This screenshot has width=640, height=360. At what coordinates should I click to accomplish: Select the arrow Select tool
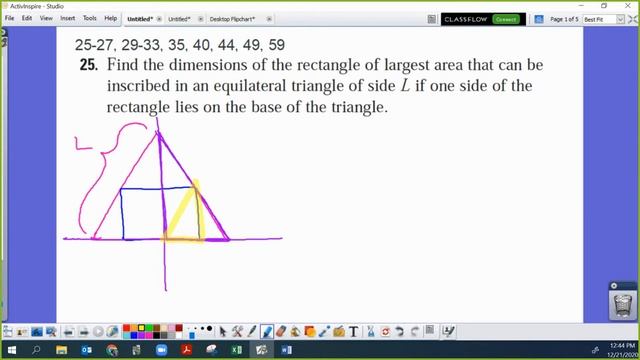pyautogui.click(x=222, y=331)
